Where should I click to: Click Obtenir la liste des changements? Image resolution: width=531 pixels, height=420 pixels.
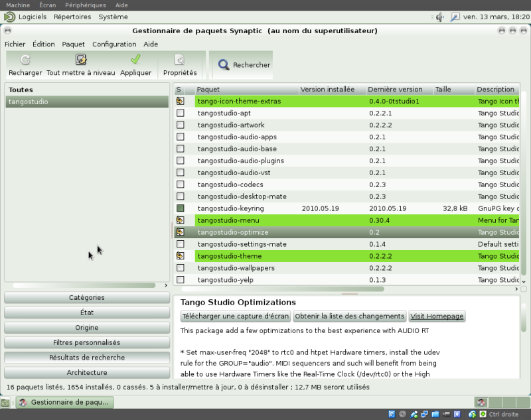coord(350,316)
